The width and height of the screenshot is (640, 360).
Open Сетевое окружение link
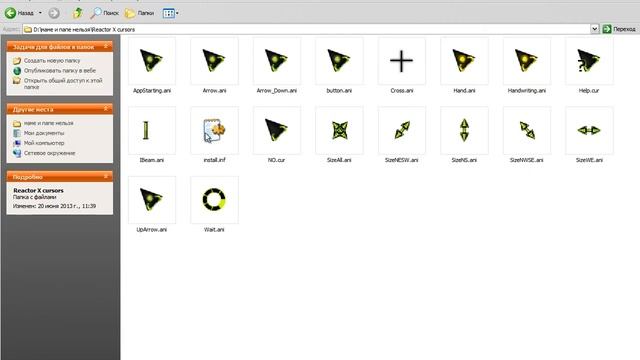(49, 153)
